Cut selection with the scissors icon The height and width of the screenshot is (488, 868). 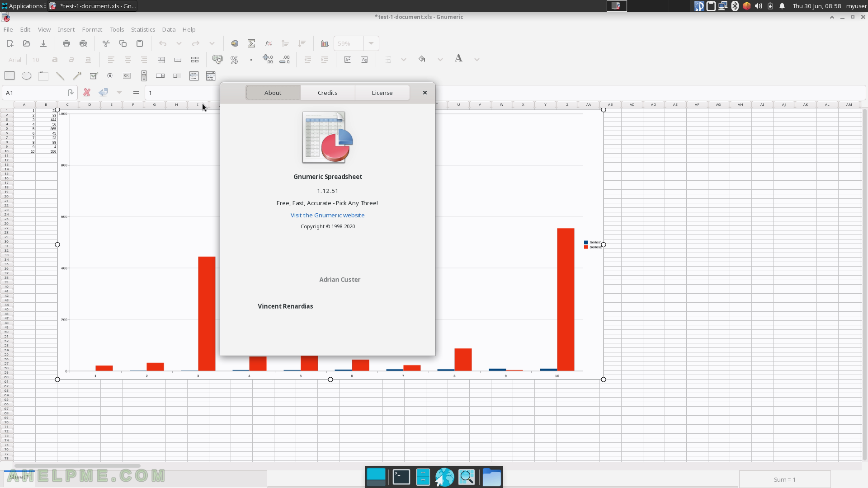click(x=106, y=43)
